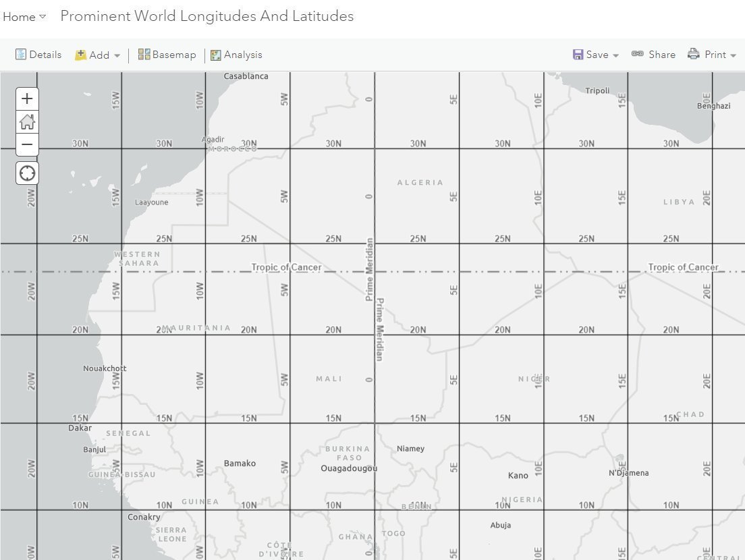Viewport: 745px width, 560px height.
Task: Click the Casablanca label on map
Action: click(246, 76)
